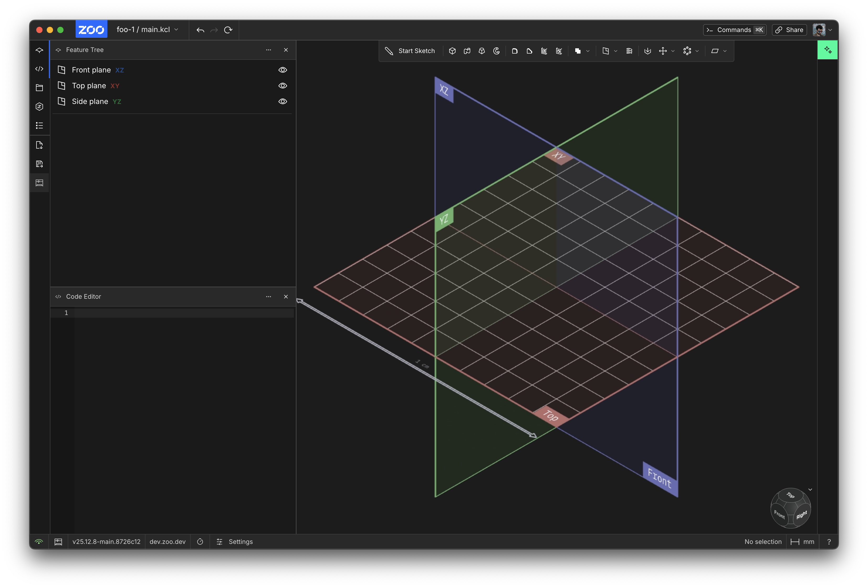This screenshot has height=588, width=868.
Task: Expand the foo-1 / main.kcl file dropdown
Action: [176, 29]
